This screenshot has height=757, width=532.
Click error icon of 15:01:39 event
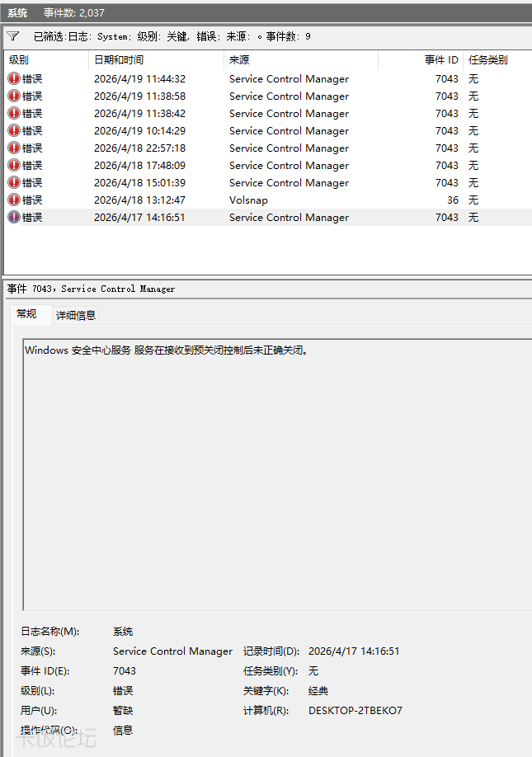[14, 183]
